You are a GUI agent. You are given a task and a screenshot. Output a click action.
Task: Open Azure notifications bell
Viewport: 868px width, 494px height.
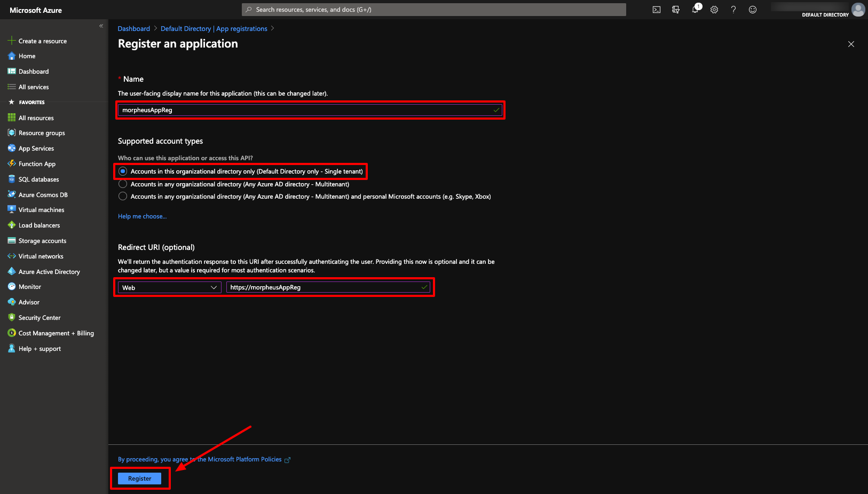click(695, 9)
